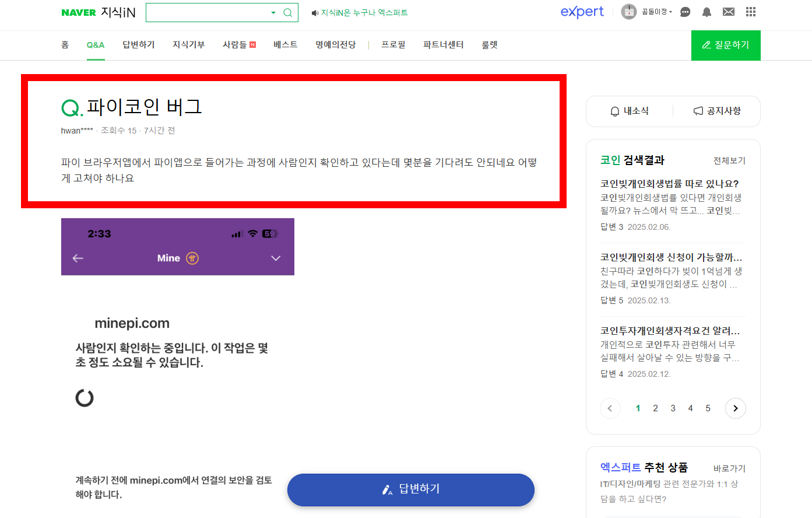Screen dimensions: 812x518
Task: Open result 코인빚개인회생 신청이 가능할까
Action: (672, 257)
